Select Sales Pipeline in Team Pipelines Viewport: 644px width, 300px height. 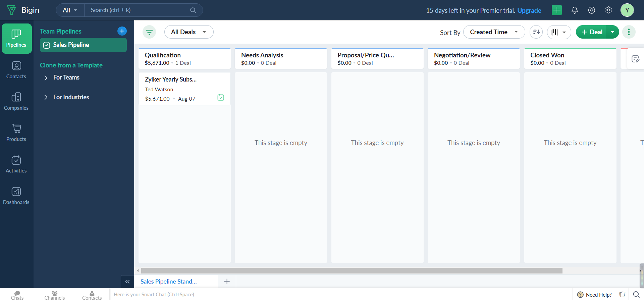tap(83, 45)
